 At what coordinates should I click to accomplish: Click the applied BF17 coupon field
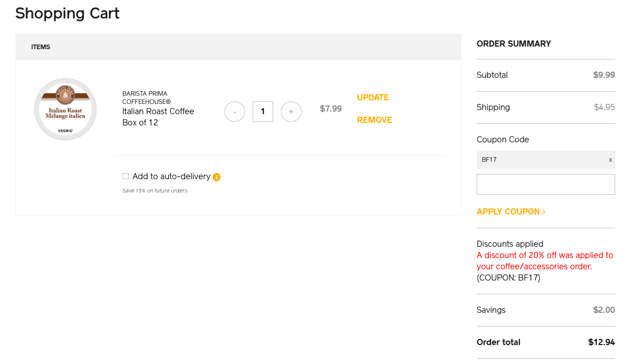(x=546, y=160)
